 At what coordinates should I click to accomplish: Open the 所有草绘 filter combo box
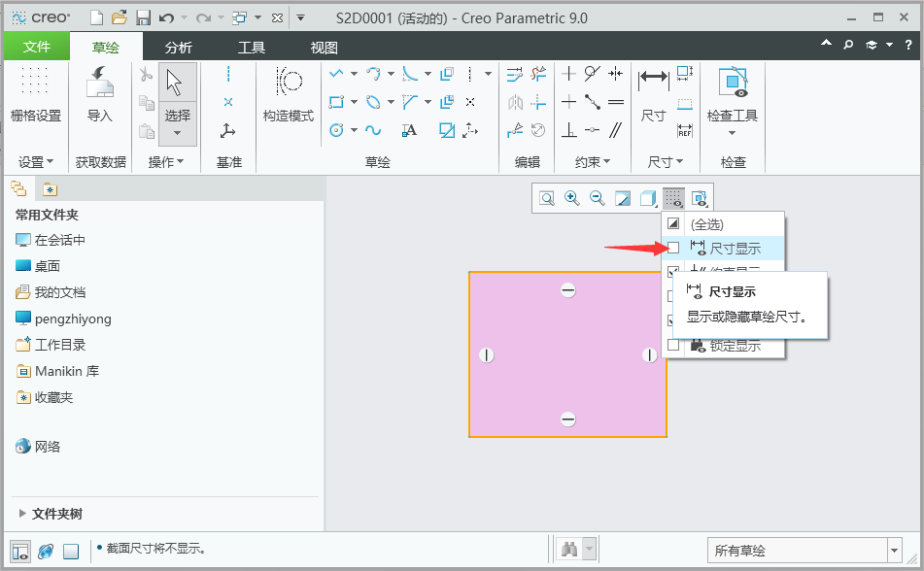pos(804,551)
